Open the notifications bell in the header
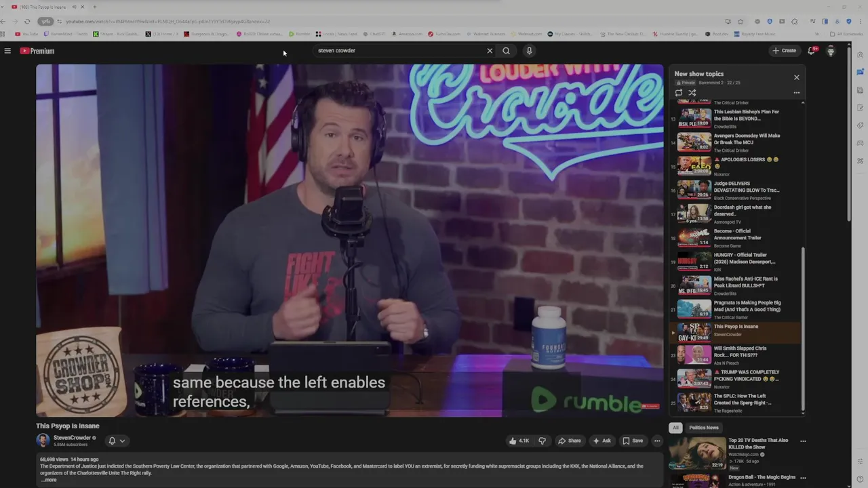Image resolution: width=868 pixels, height=488 pixels. (x=811, y=51)
